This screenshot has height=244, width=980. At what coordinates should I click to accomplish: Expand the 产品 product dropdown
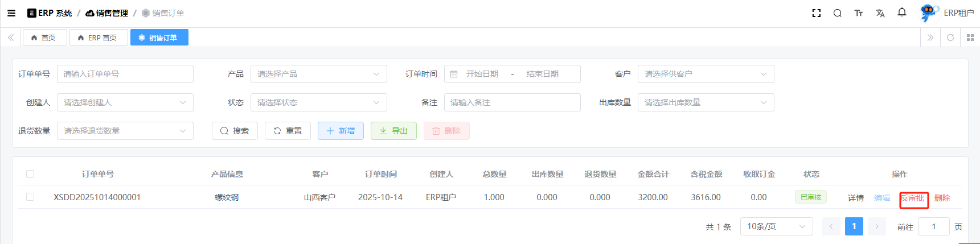point(318,74)
